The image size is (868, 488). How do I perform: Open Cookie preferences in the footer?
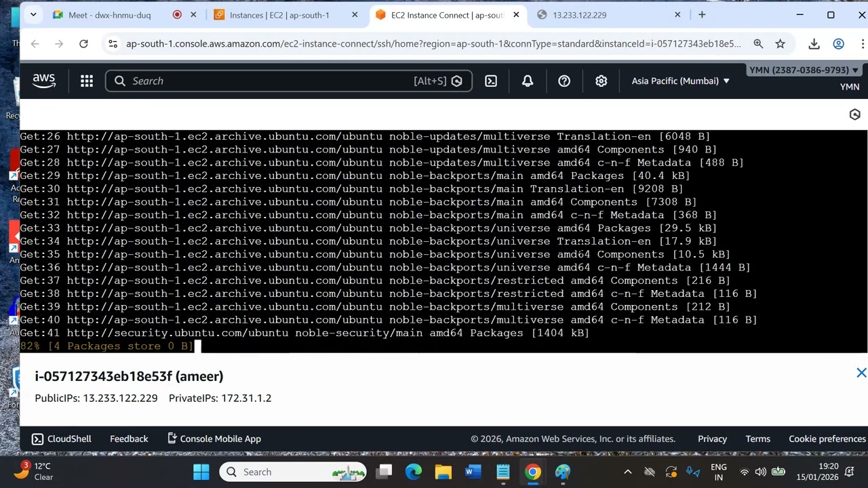pyautogui.click(x=827, y=439)
